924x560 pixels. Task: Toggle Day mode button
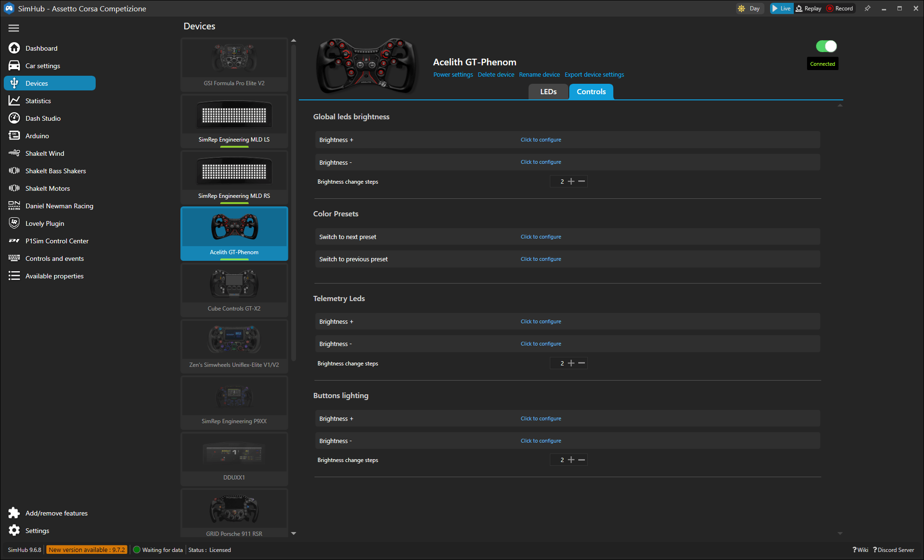point(750,9)
